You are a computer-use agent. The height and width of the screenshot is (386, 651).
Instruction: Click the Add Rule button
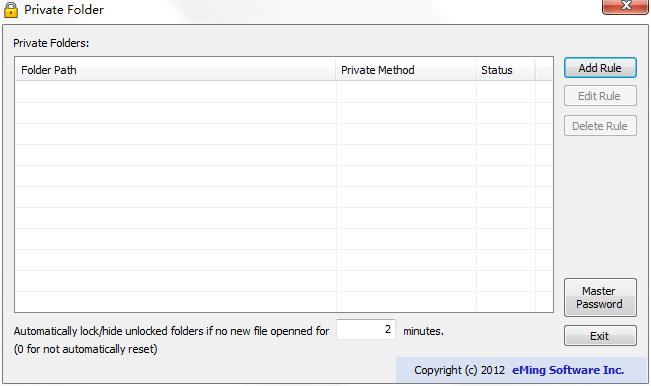pyautogui.click(x=600, y=68)
